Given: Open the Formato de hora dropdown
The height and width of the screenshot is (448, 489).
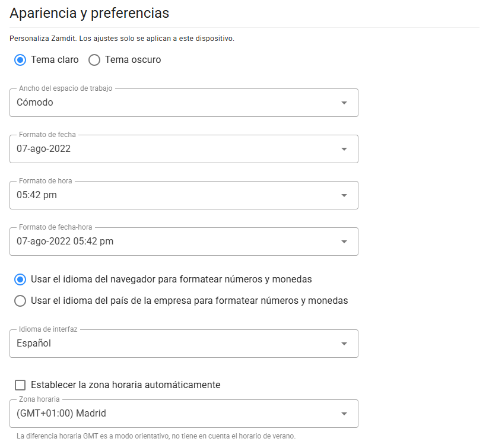Looking at the screenshot, I should tap(178, 195).
